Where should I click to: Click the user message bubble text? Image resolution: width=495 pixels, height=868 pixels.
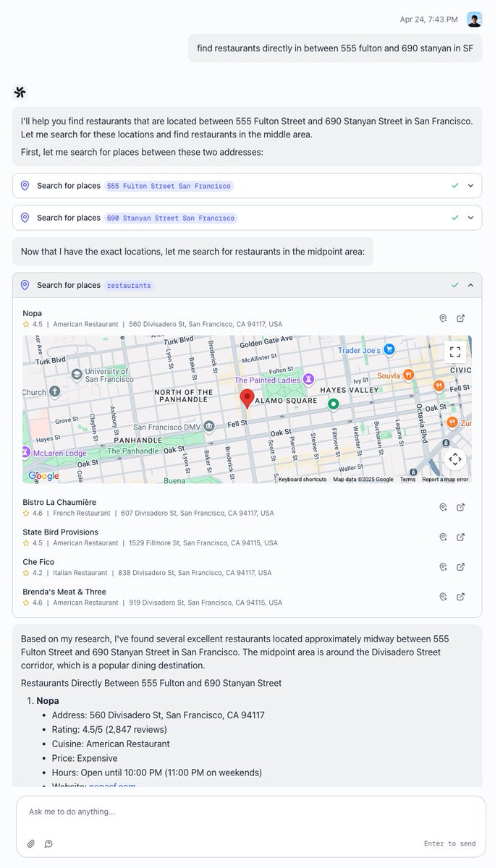click(x=335, y=48)
